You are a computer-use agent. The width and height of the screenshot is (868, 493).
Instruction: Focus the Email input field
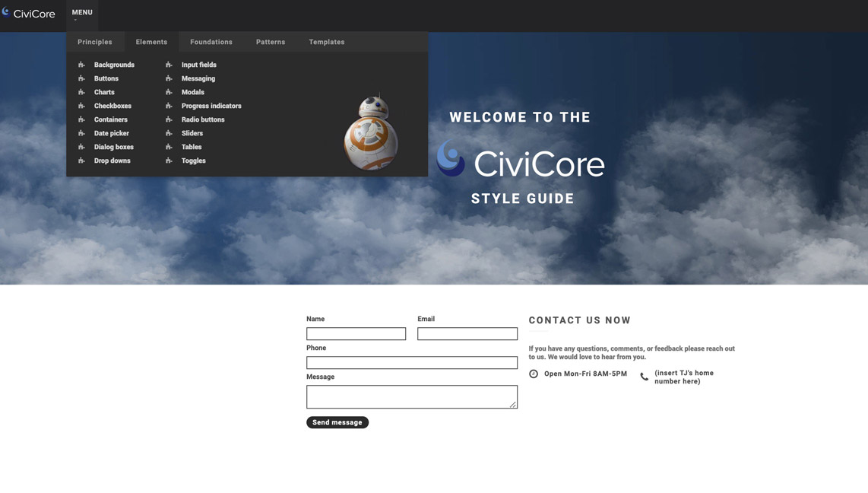coord(467,334)
